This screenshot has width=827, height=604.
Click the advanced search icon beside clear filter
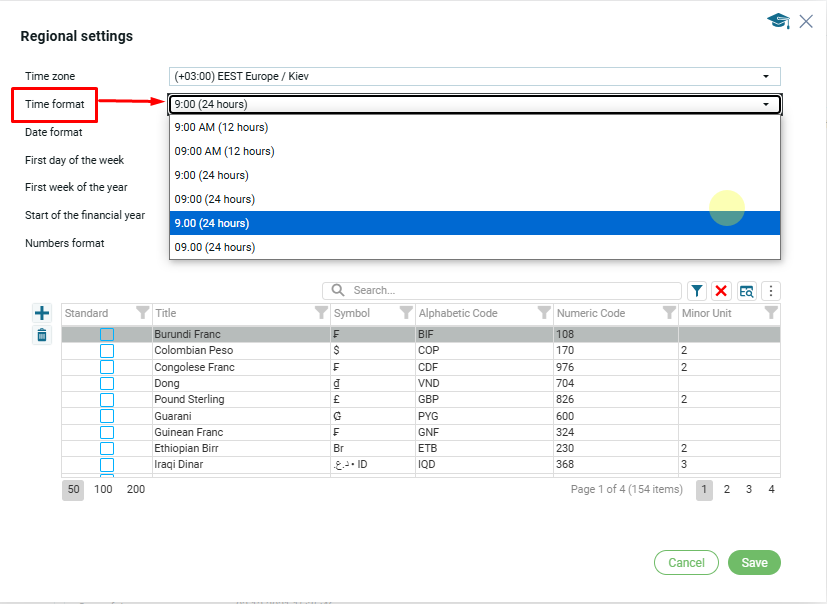(746, 291)
